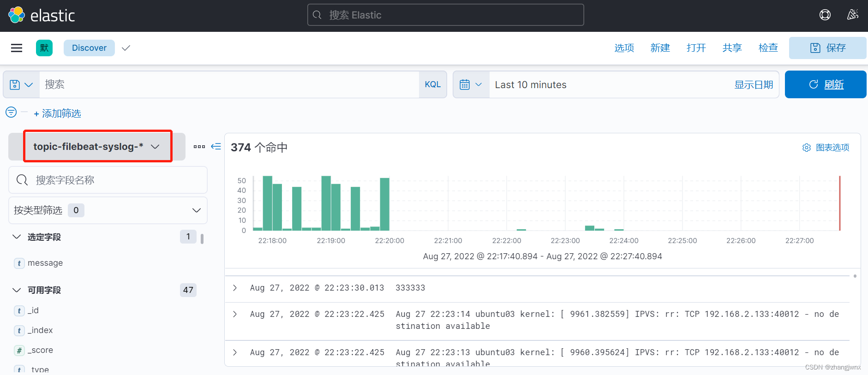The width and height of the screenshot is (868, 375).
Task: Click the field name search box
Action: [108, 180]
